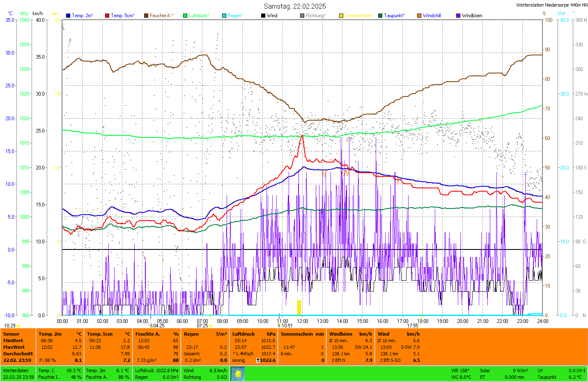
Task: Toggle the purple Windböen legend box
Action: tap(458, 16)
